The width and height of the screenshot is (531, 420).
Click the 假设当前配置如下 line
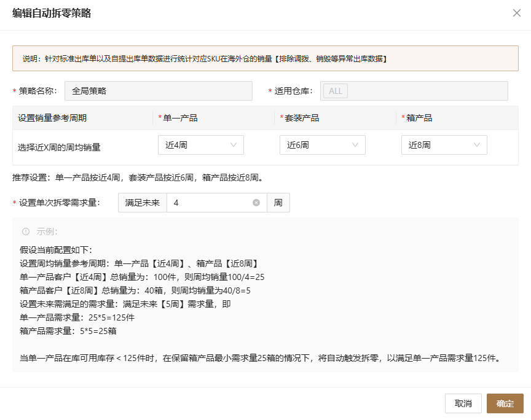(56, 250)
